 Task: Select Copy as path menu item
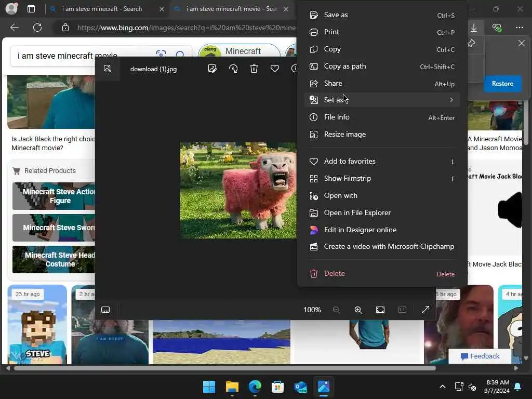point(382,66)
